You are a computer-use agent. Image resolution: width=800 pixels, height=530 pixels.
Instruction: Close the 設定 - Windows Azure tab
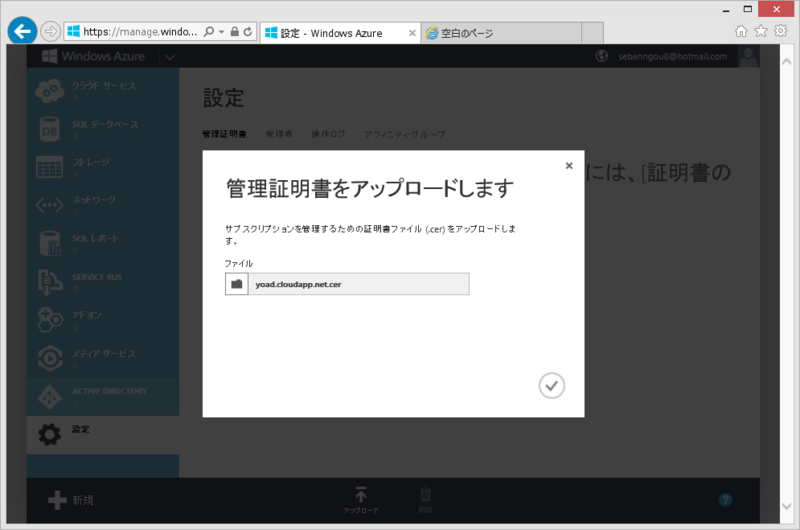click(x=412, y=33)
